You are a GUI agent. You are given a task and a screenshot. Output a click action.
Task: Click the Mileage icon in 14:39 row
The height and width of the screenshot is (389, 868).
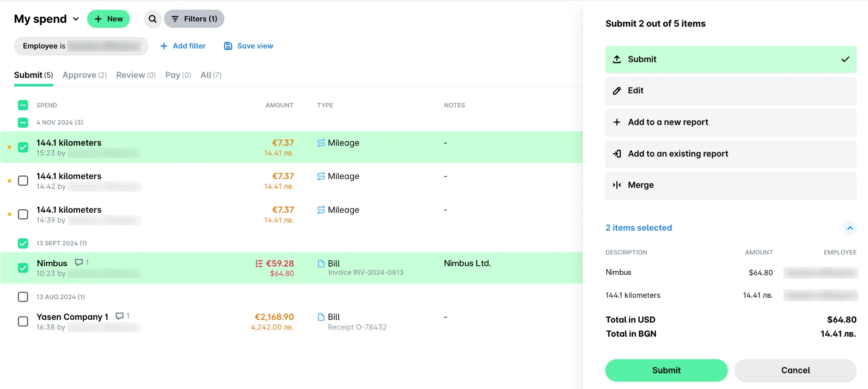(x=321, y=210)
